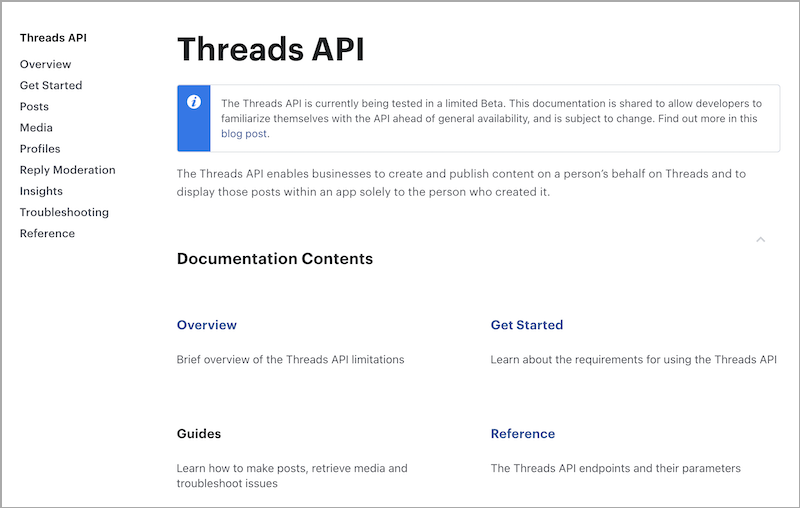Open the Overview link under Documentation Contents
The image size is (800, 508).
[x=207, y=325]
